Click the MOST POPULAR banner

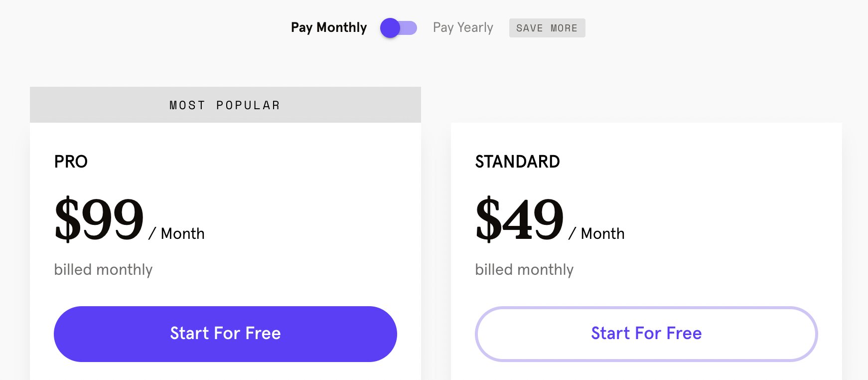[225, 105]
